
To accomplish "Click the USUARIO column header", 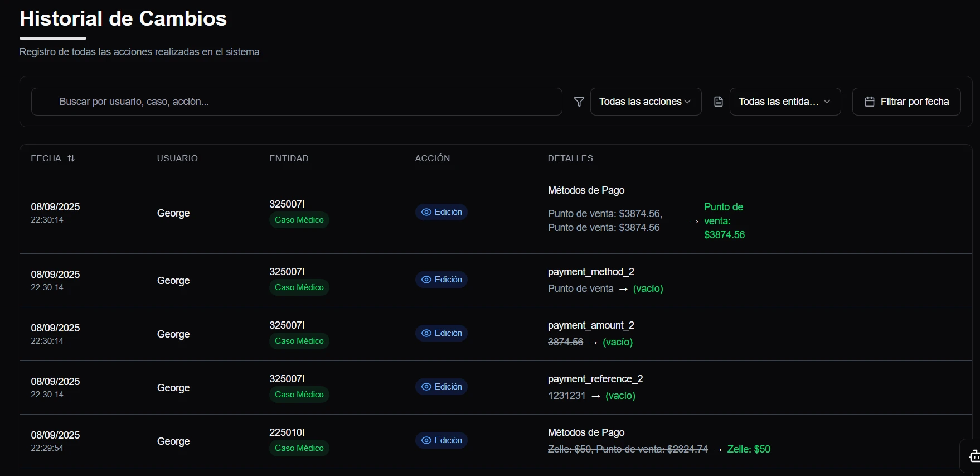I will (177, 158).
